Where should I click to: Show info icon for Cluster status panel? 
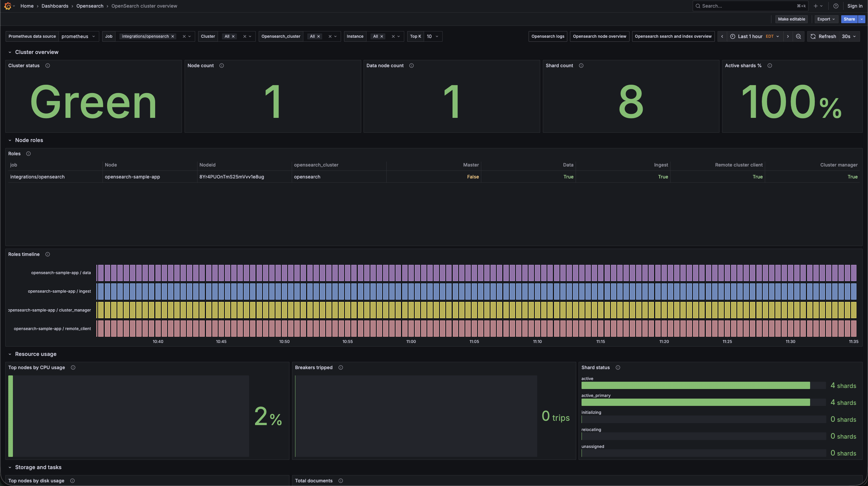tap(48, 66)
